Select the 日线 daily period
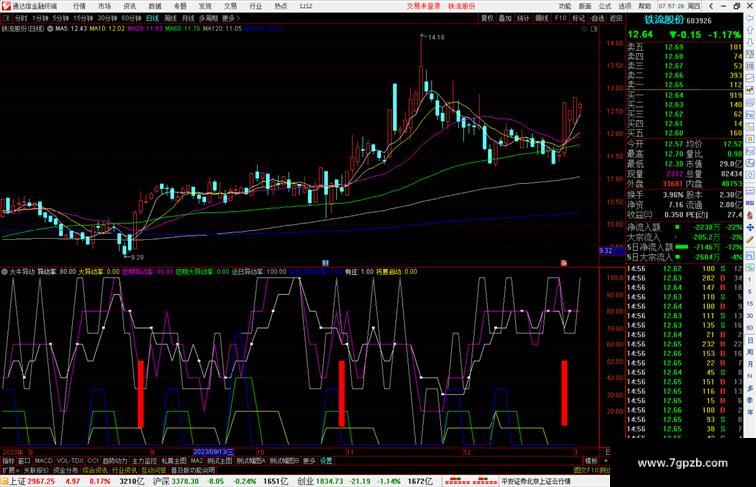This screenshot has width=756, height=487. (x=152, y=18)
